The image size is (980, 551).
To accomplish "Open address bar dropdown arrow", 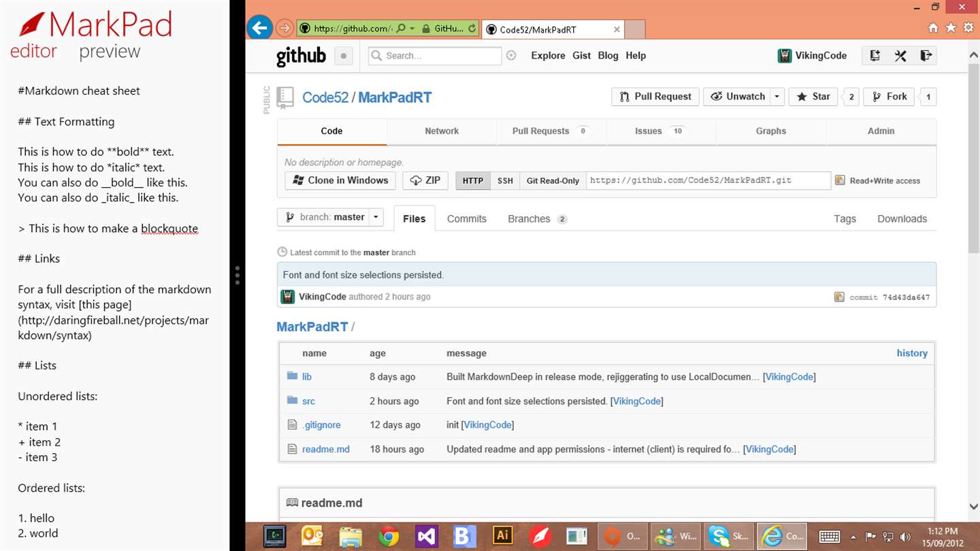I will 412,29.
